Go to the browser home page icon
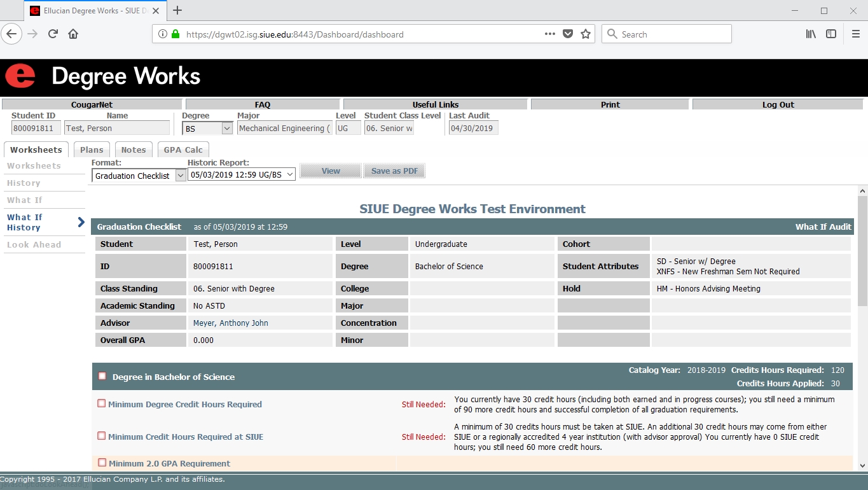The height and width of the screenshot is (490, 868). (73, 34)
